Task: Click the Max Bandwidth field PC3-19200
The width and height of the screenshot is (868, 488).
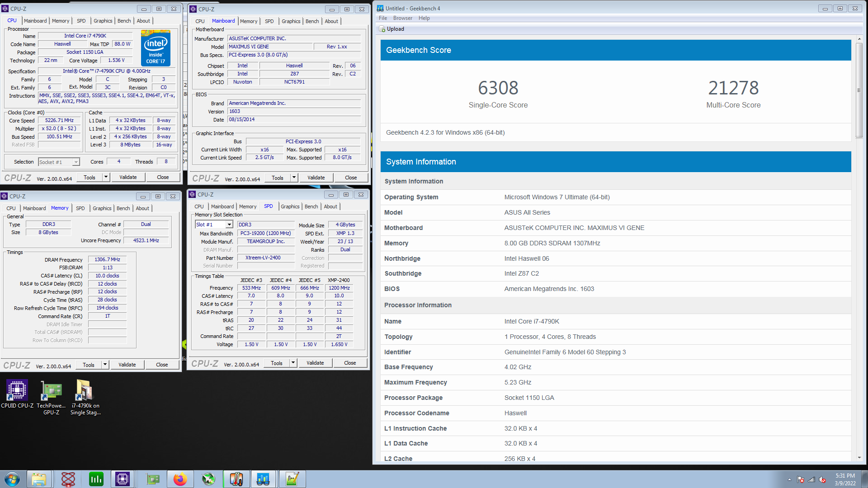Action: [x=265, y=234]
